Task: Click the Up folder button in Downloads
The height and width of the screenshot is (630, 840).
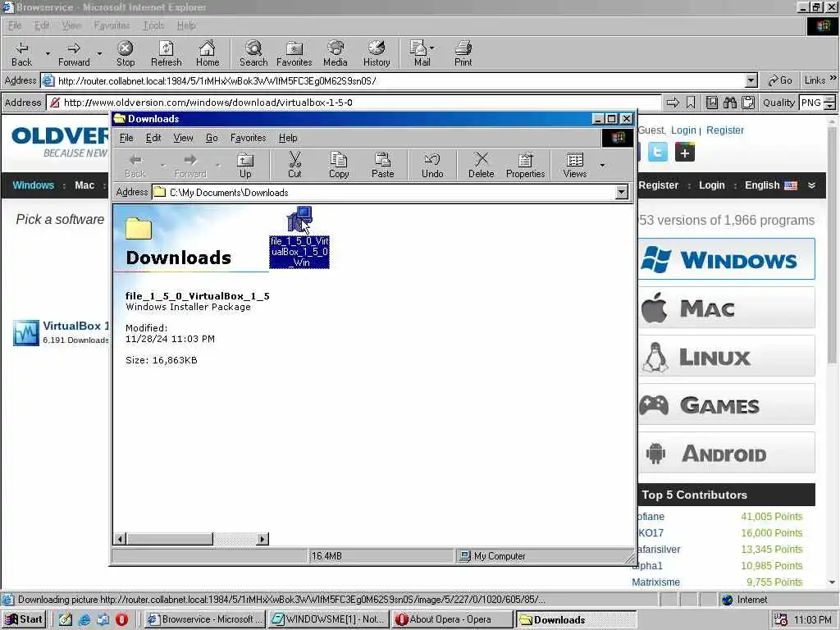Action: (245, 165)
